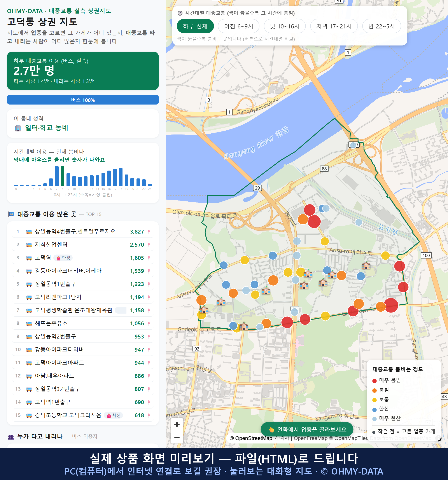Screen dimensions: 448x480
Task: Click the building icon beside 일터·학교 동네
Action: coord(18,128)
